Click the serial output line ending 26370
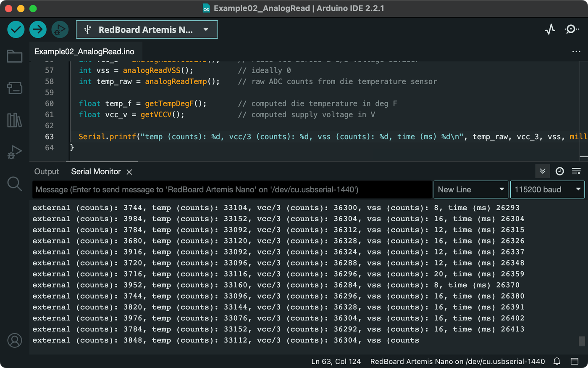This screenshot has width=588, height=368. click(x=276, y=285)
